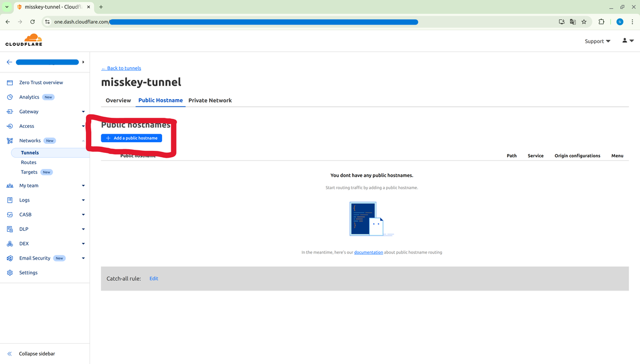Click the install app icon in address bar
The height and width of the screenshot is (364, 640).
click(x=562, y=22)
